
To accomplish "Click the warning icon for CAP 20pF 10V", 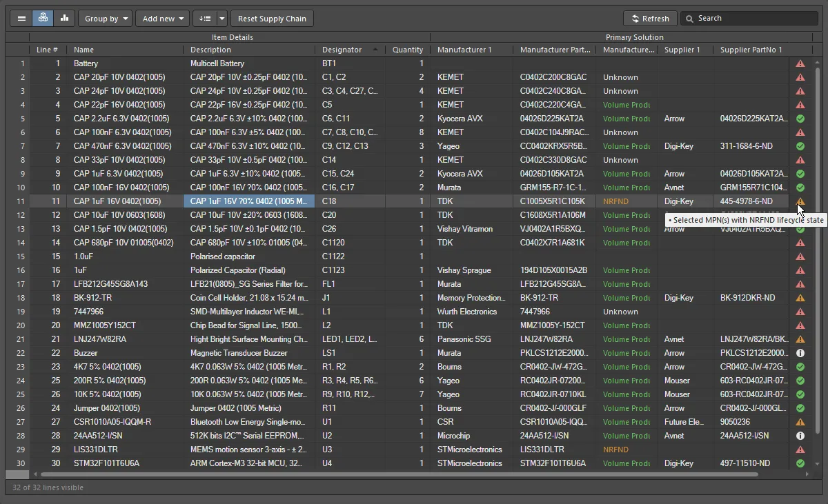I will coord(800,77).
